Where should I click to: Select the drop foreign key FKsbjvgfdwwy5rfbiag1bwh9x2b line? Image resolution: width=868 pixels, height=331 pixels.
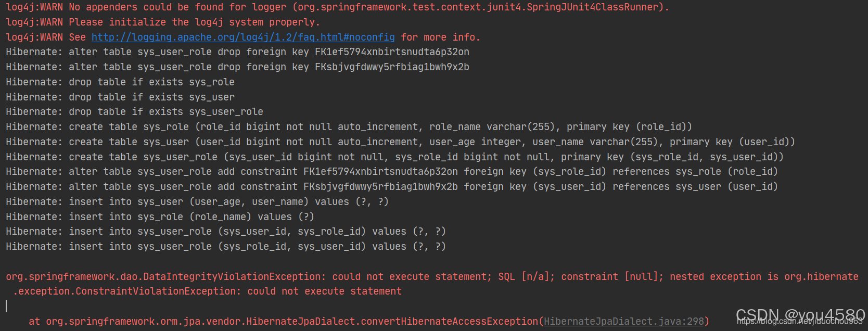tap(237, 67)
